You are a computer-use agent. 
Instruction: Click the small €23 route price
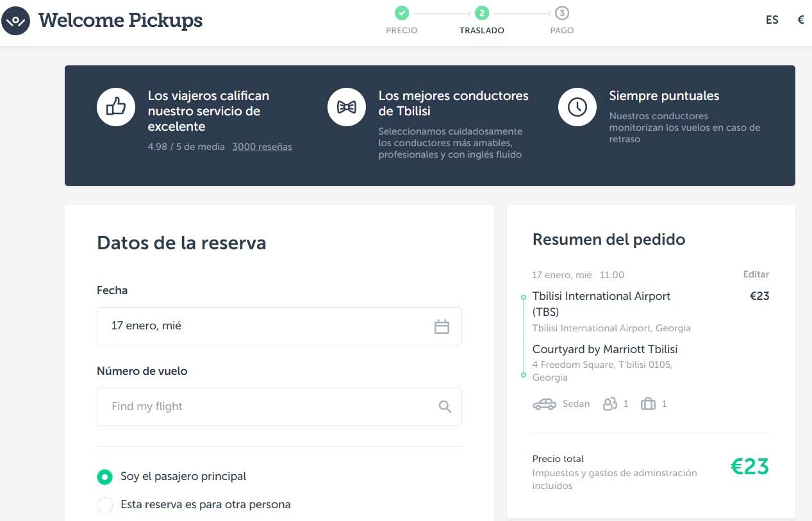(759, 296)
